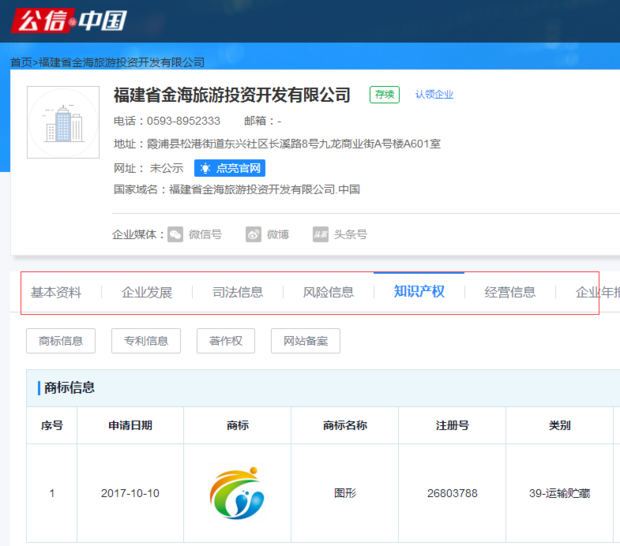Click the 微信号 label
Screen dimensions: 620x546
pos(205,234)
